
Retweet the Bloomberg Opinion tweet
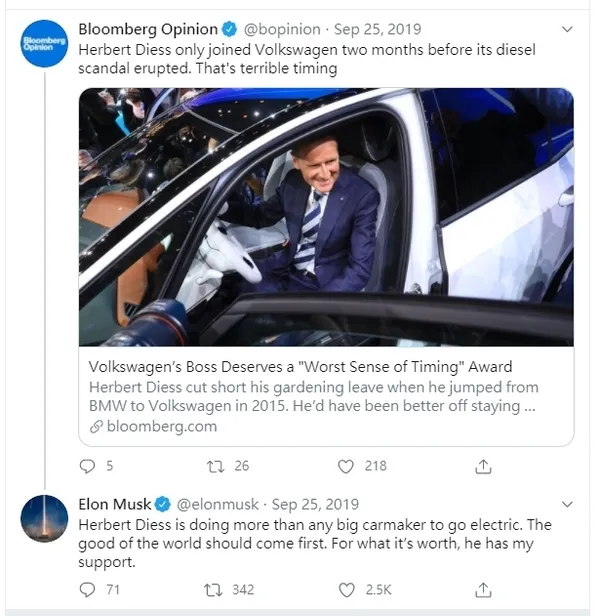[x=215, y=466]
